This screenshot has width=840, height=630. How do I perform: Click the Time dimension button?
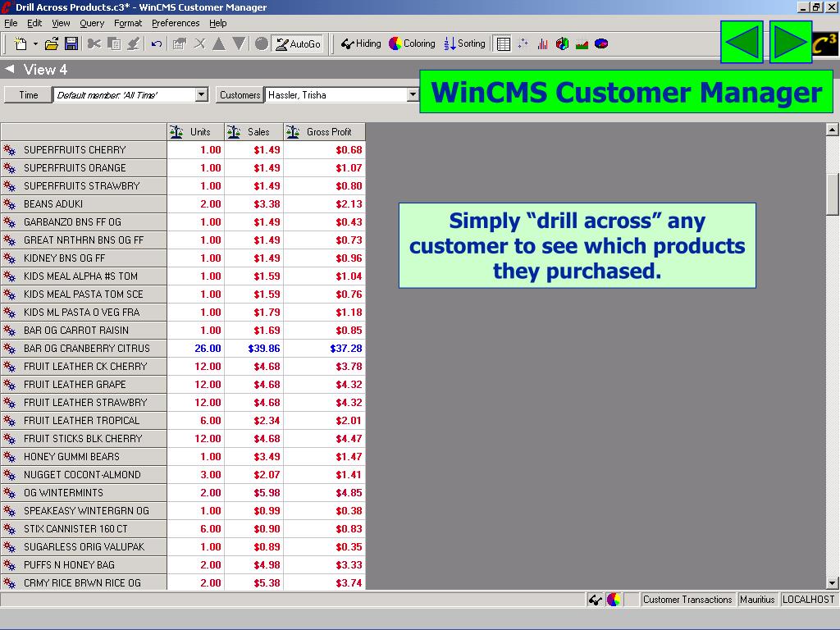point(28,95)
